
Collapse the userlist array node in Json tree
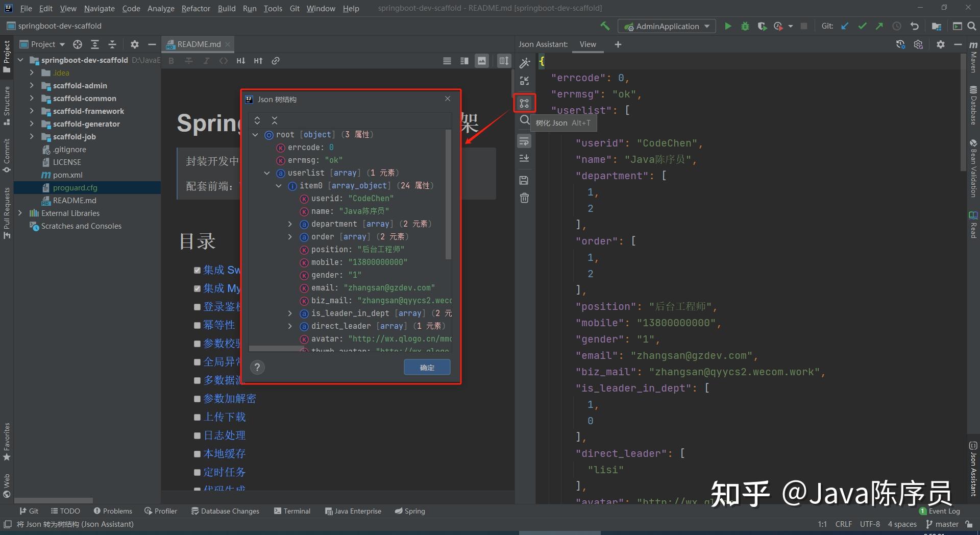(267, 173)
